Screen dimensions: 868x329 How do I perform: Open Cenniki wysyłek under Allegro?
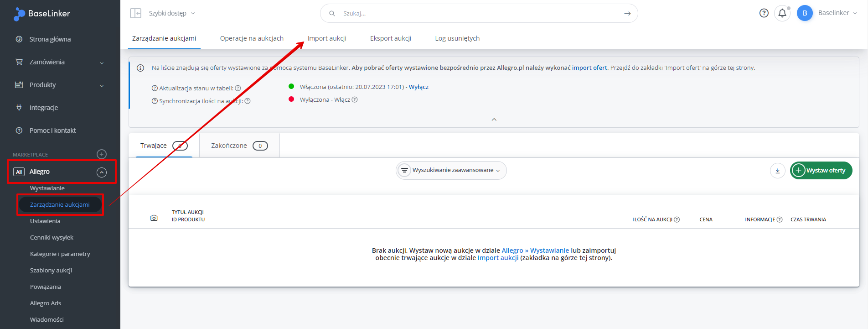pos(52,237)
